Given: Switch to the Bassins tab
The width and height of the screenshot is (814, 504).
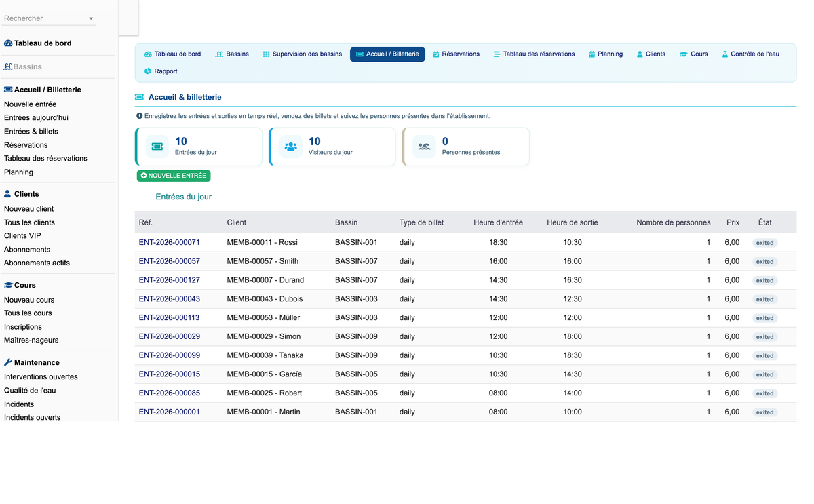Looking at the screenshot, I should [x=232, y=54].
